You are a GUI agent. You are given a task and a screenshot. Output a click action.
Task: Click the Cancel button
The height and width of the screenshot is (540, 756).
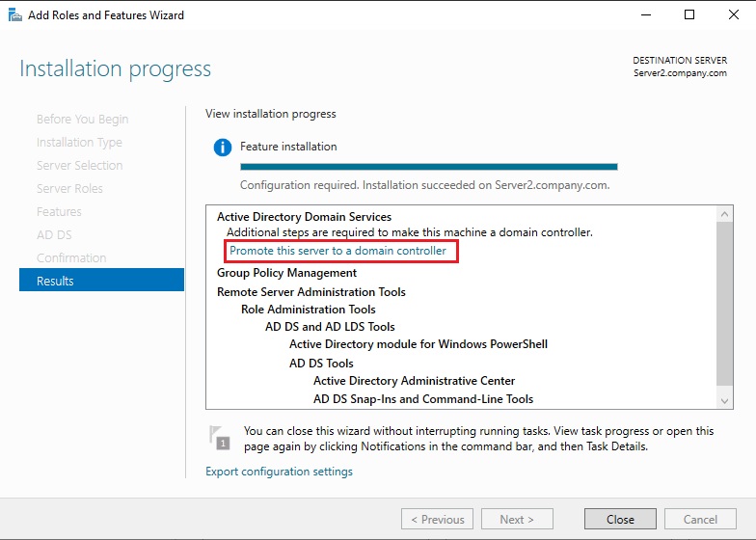[700, 519]
